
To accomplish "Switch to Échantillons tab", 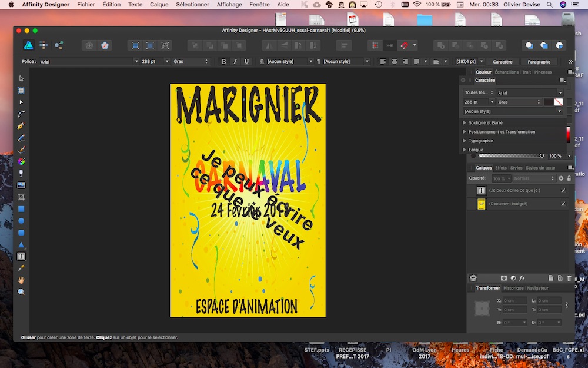I will tap(507, 72).
